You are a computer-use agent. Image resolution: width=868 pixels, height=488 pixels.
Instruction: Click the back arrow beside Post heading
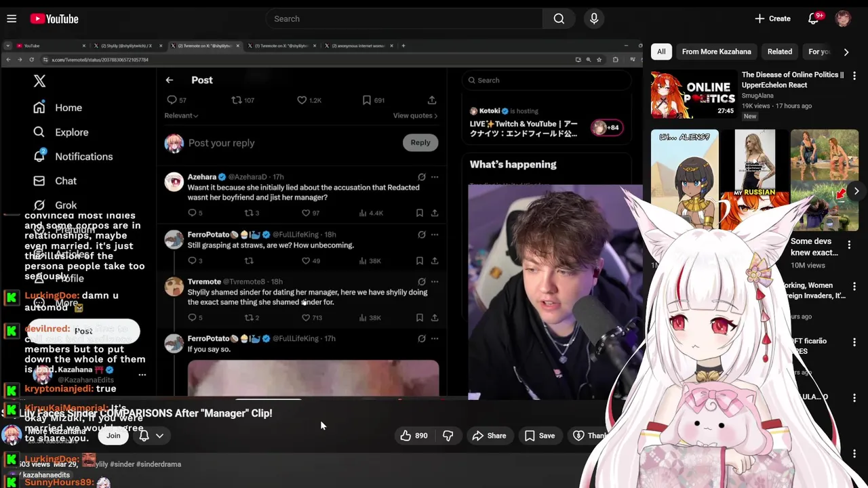point(170,80)
